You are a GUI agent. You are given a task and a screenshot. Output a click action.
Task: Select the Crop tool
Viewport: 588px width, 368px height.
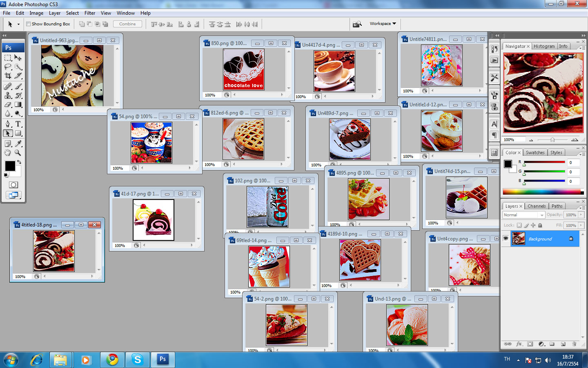[x=8, y=76]
